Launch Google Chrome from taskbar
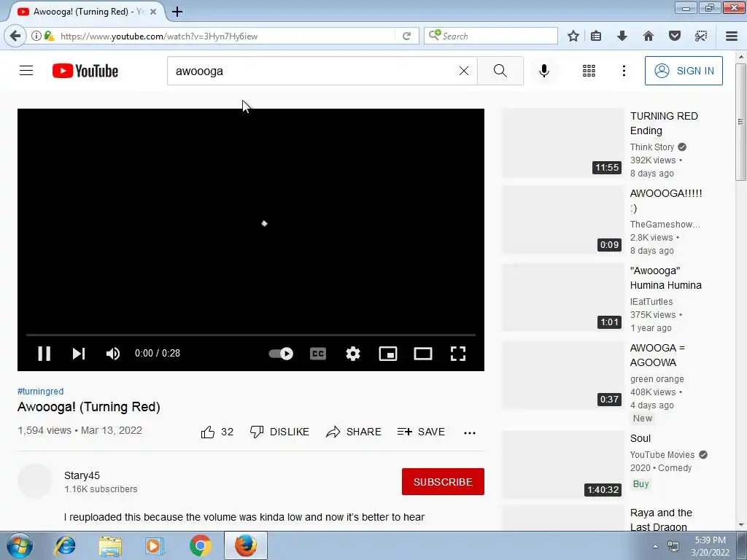This screenshot has width=747, height=560. click(200, 545)
